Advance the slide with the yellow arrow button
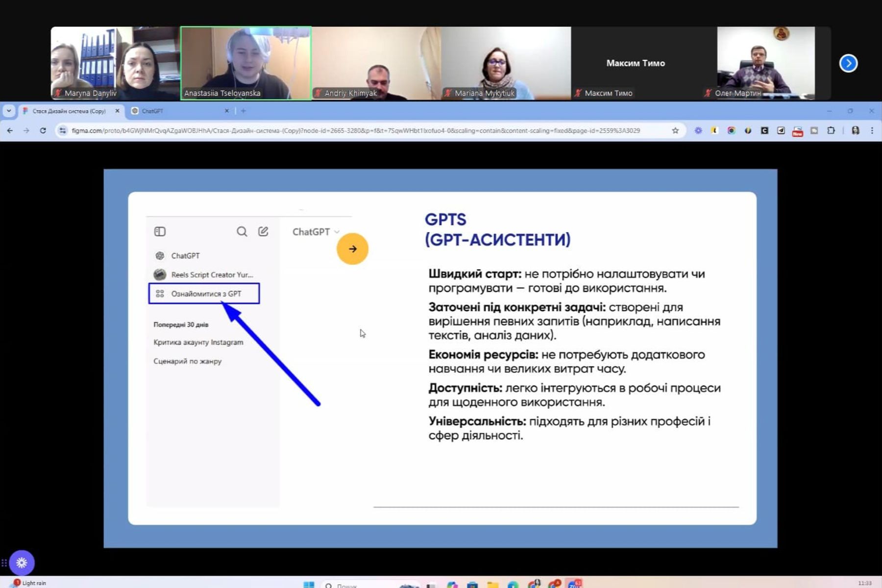The height and width of the screenshot is (588, 882). (x=352, y=249)
